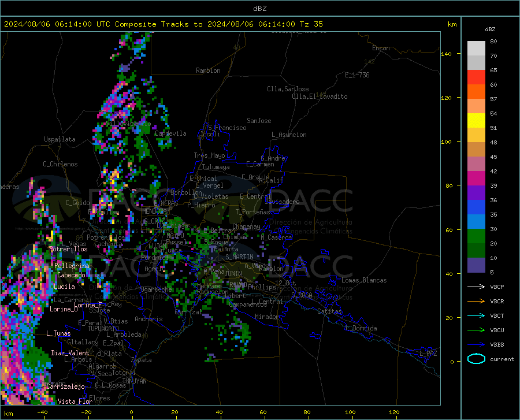This screenshot has width=520, height=420.
Task: Click the Ramblon label near top
Action: click(208, 70)
